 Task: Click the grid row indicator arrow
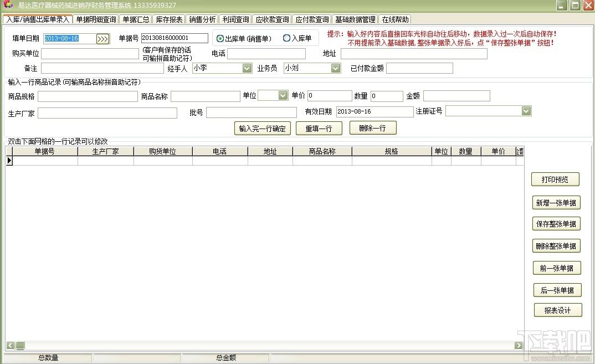pyautogui.click(x=9, y=161)
